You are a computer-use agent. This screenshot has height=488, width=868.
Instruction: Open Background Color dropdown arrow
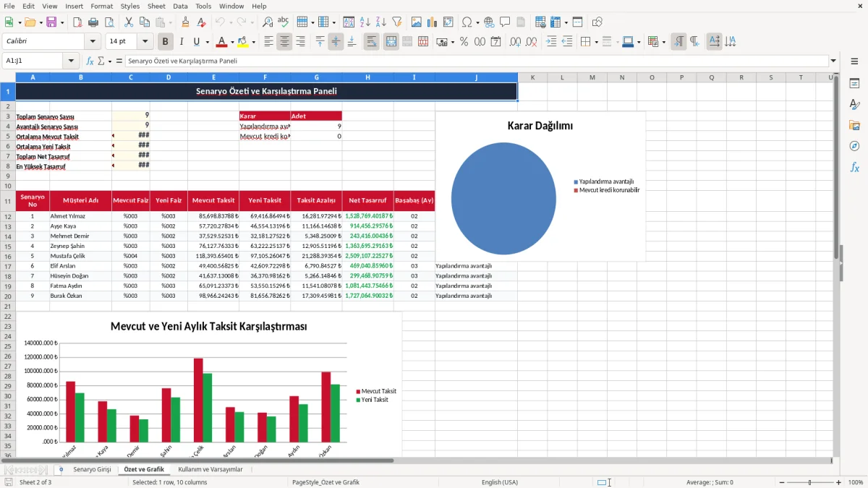[254, 42]
